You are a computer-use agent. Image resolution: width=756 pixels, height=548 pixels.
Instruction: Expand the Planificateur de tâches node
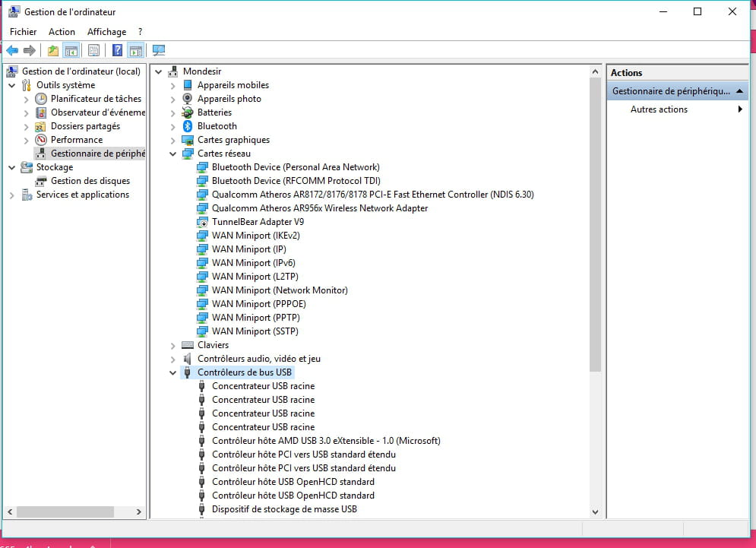click(x=27, y=100)
